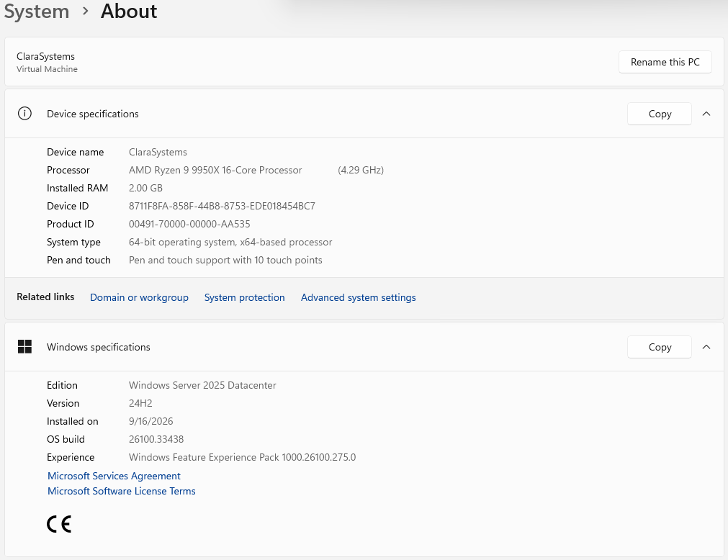The width and height of the screenshot is (728, 560).
Task: Click the CE certification mark
Action: (59, 524)
